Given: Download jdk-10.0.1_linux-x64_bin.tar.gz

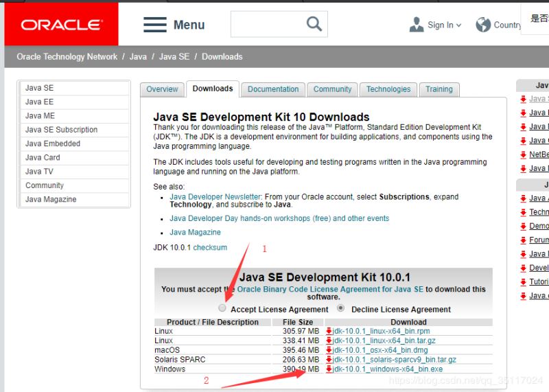Looking at the screenshot, I should click(x=384, y=341).
